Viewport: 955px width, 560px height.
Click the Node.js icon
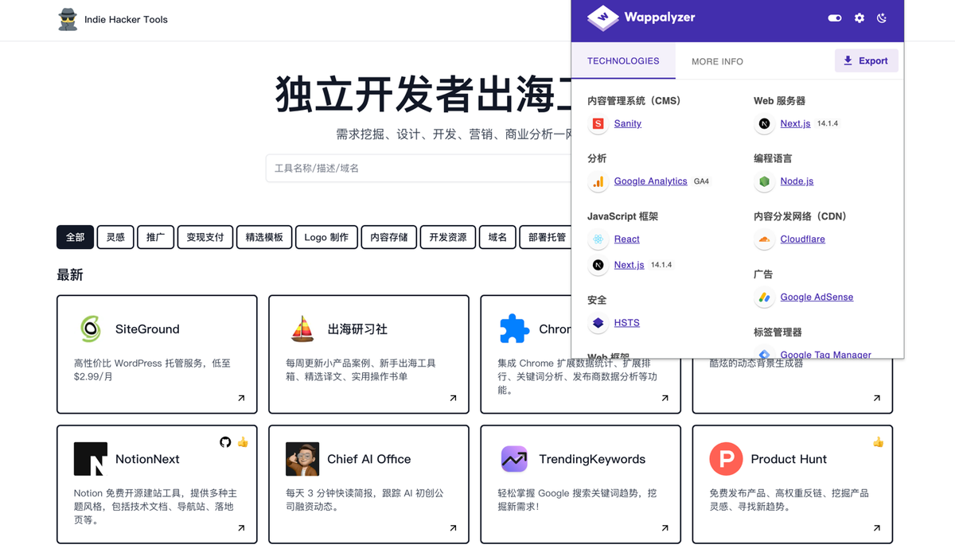[x=764, y=181]
